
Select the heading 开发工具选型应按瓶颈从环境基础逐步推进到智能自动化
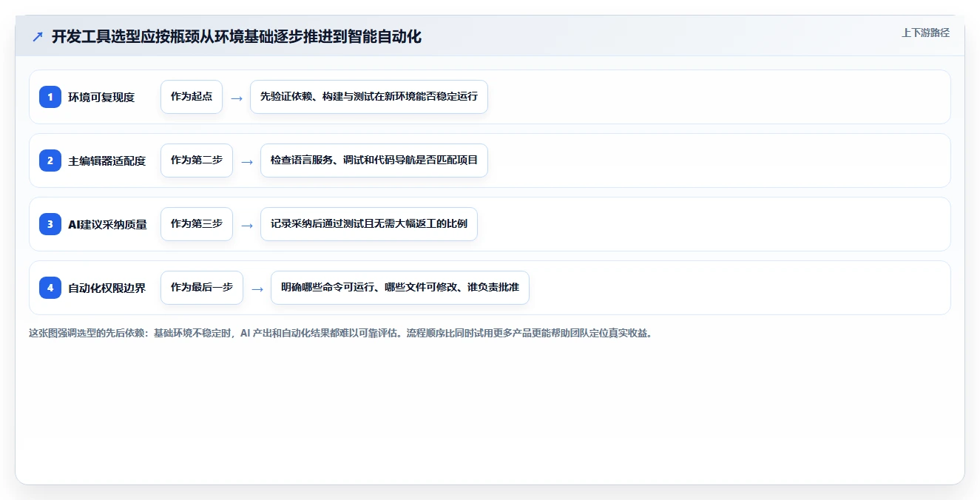click(x=237, y=37)
